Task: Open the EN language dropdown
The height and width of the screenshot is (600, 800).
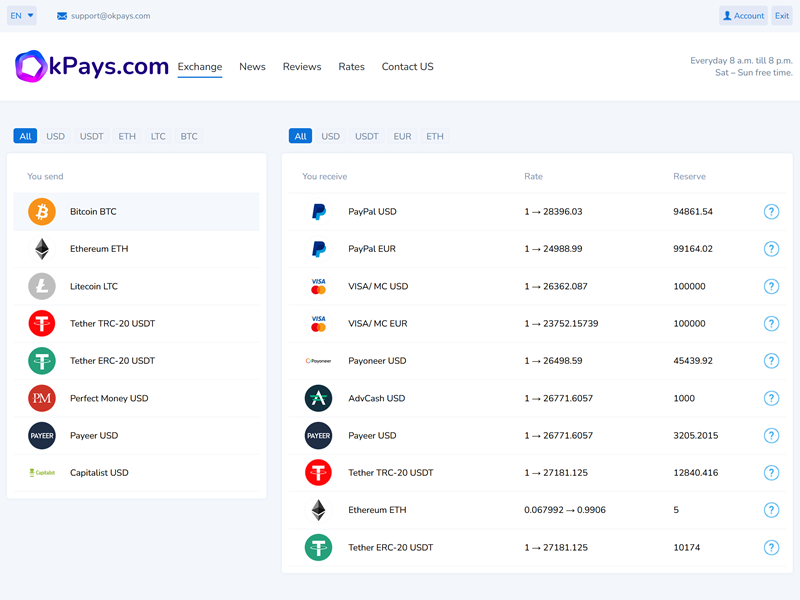Action: pos(22,16)
